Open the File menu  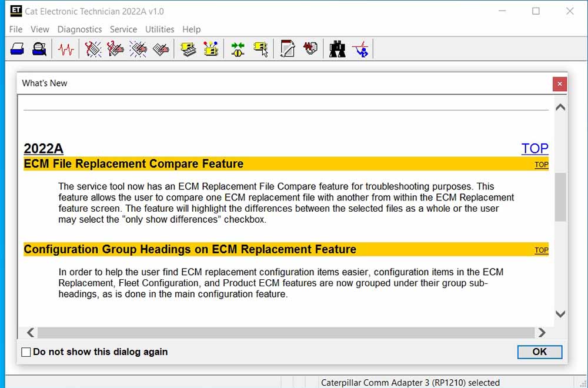coord(16,29)
